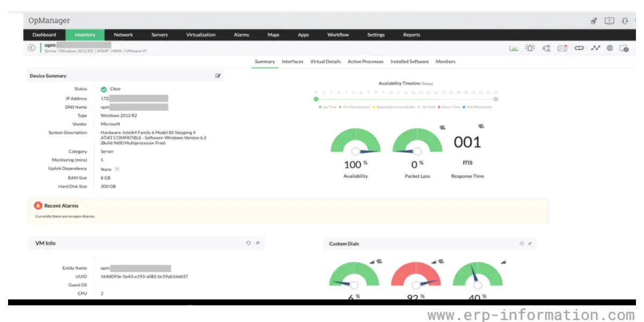Open the workflow diagram icon in device toolbar
The height and width of the screenshot is (322, 644).
546,48
